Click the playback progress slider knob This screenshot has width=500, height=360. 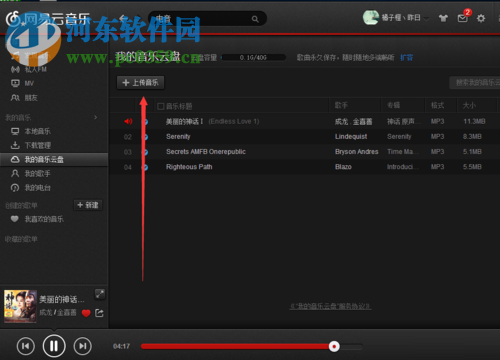click(x=334, y=347)
